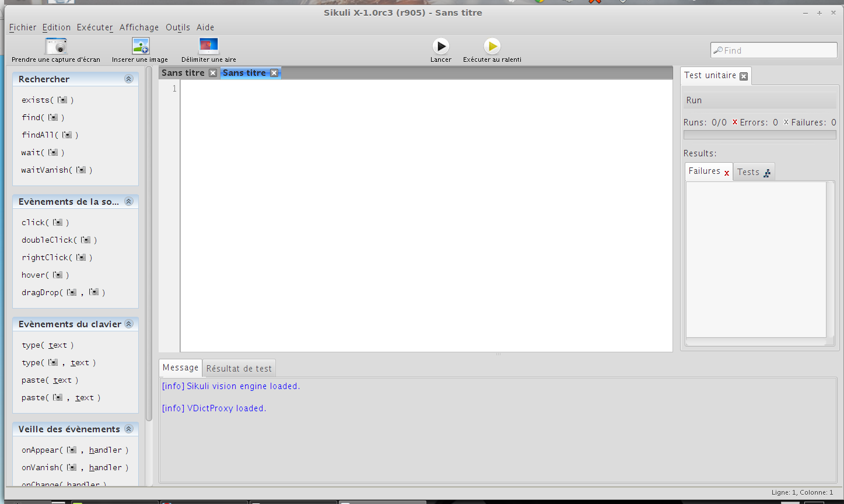Open the Outils menu

tap(178, 27)
